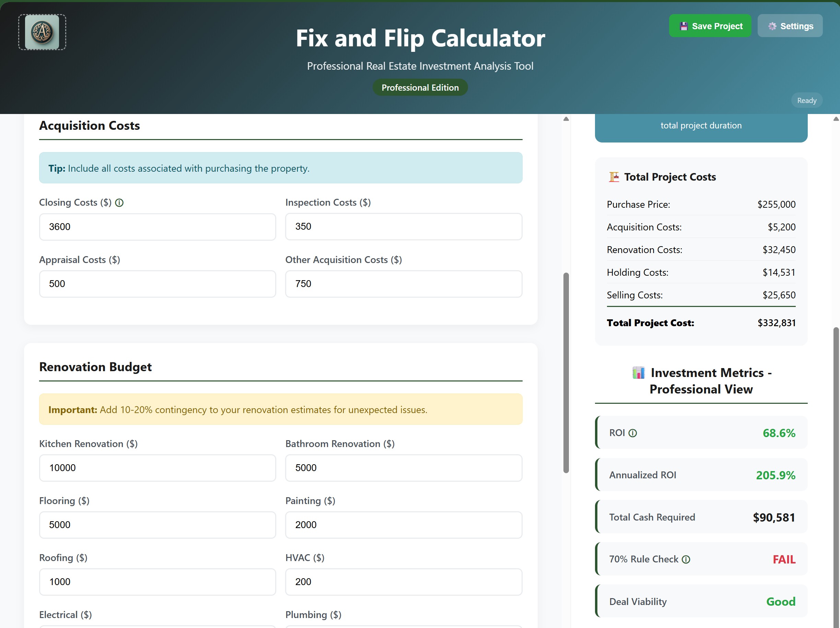Click the Ready status indicator
840x628 pixels.
pos(807,100)
